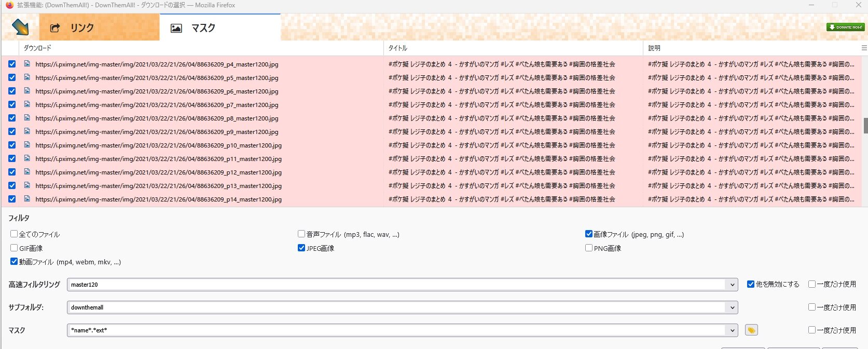
Task: Click image file icon of p4_master1200.jpg row
Action: click(x=27, y=63)
